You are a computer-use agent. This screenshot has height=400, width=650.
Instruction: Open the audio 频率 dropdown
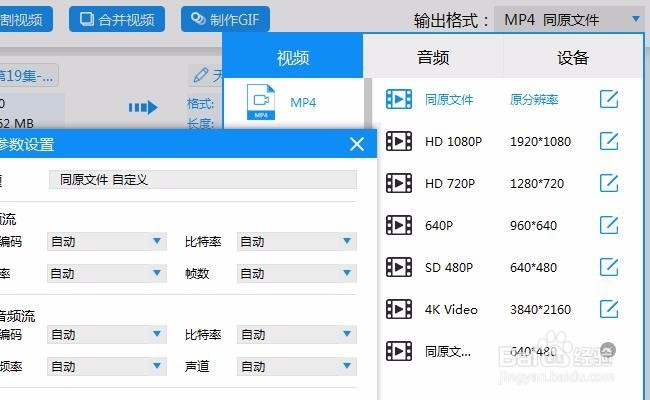[107, 366]
